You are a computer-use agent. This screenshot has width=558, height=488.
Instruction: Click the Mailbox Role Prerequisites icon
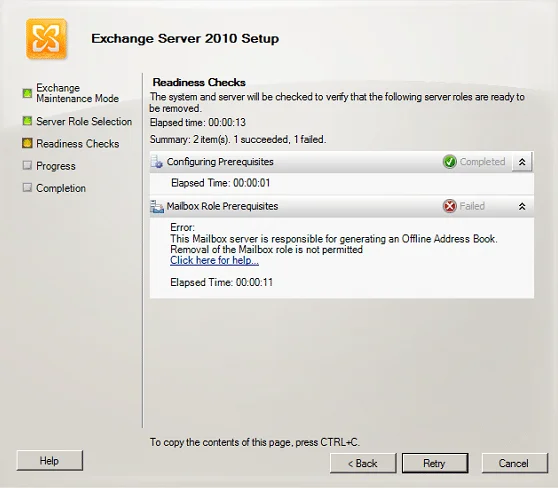(157, 206)
